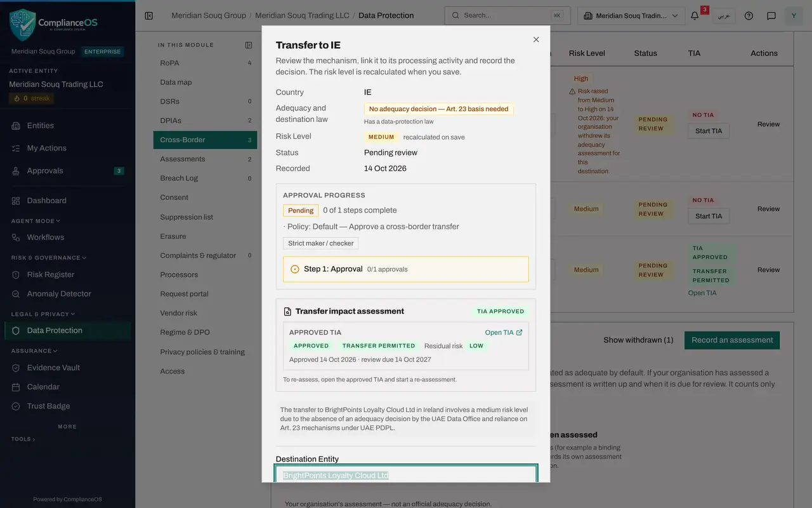Screen dimensions: 812x508
Task: Open Entities from the sidebar
Action: coord(67,126)
